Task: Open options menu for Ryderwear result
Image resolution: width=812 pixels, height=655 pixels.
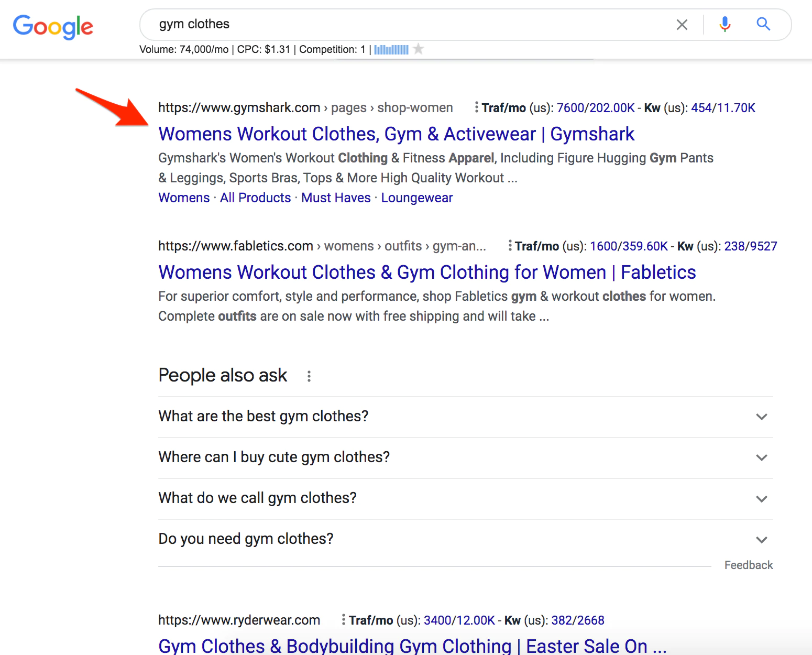Action: (343, 620)
